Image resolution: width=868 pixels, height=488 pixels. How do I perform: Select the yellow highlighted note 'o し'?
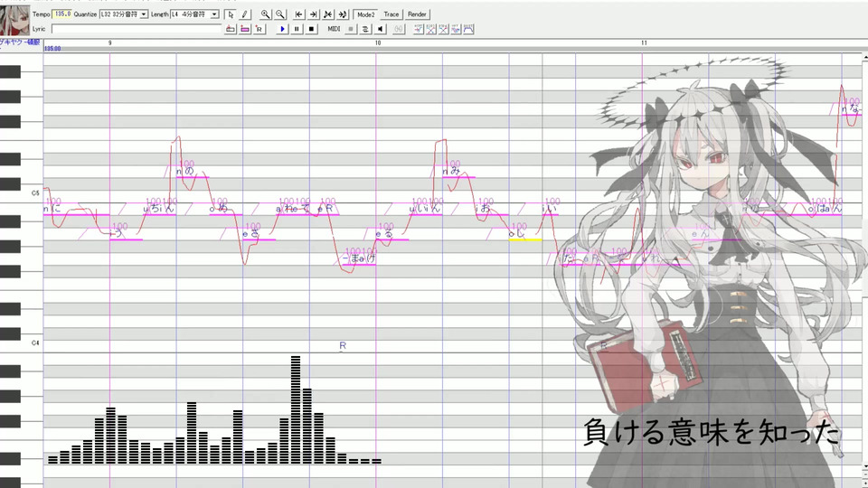click(524, 235)
